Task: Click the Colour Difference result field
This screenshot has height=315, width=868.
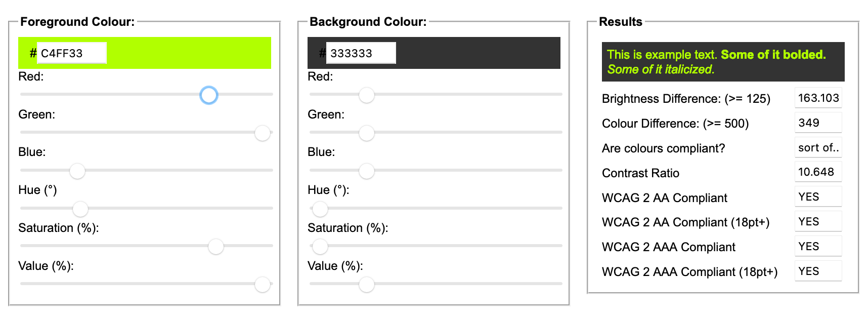Action: pos(818,123)
